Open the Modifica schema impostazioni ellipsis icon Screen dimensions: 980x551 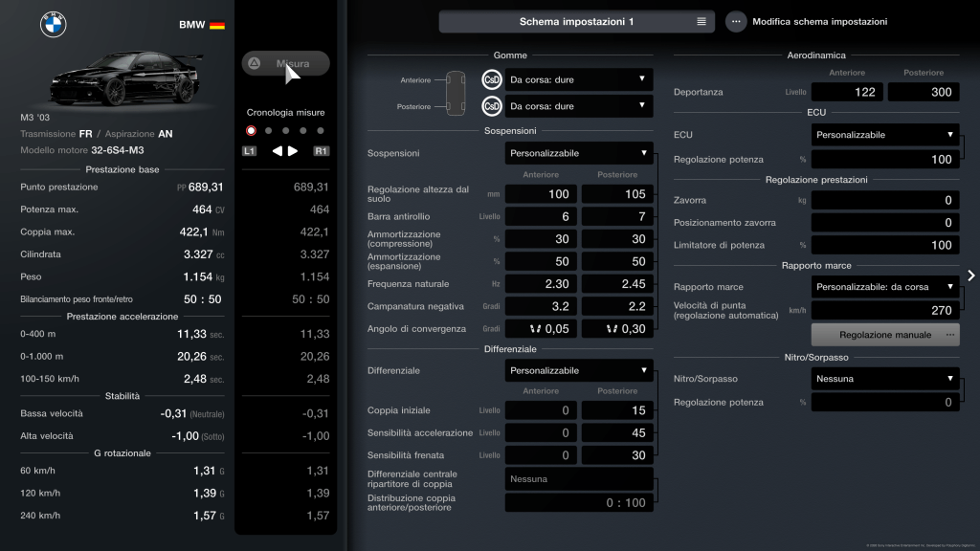click(x=736, y=22)
